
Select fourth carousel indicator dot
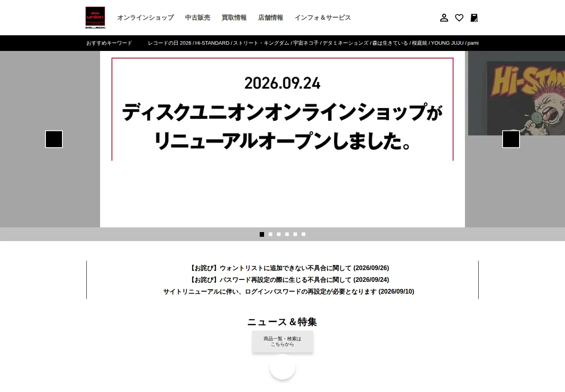(x=287, y=234)
